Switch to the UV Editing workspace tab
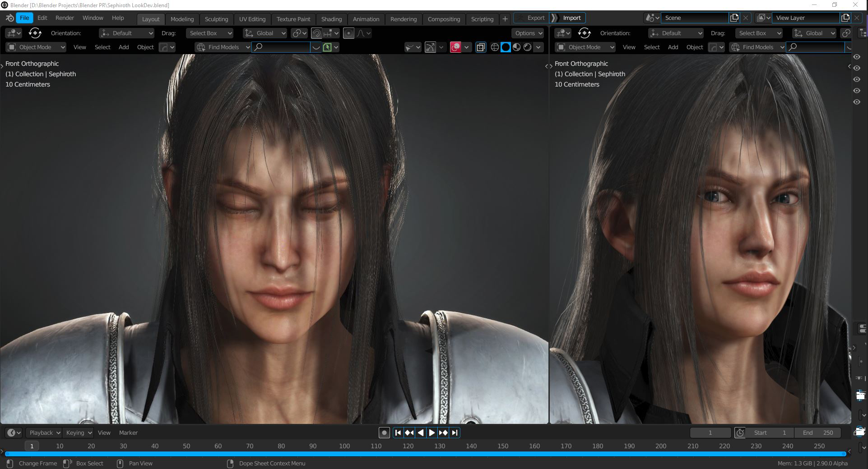This screenshot has height=469, width=868. point(252,19)
